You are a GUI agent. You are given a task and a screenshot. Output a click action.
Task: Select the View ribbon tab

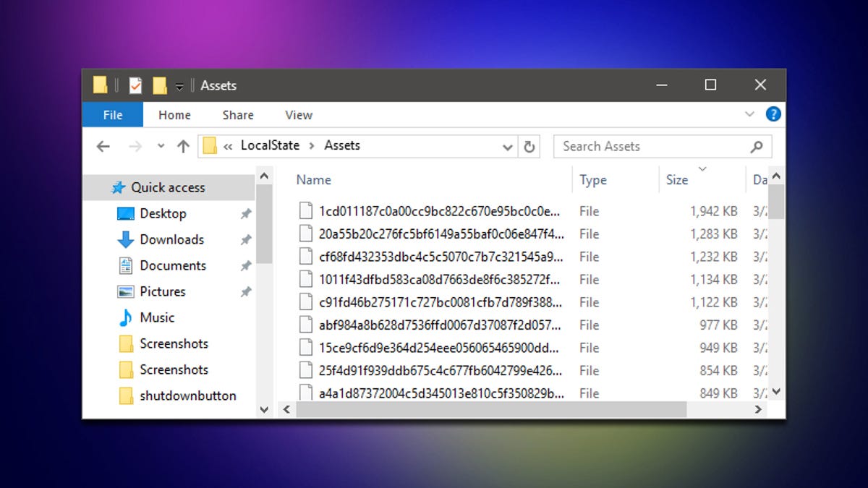coord(299,115)
